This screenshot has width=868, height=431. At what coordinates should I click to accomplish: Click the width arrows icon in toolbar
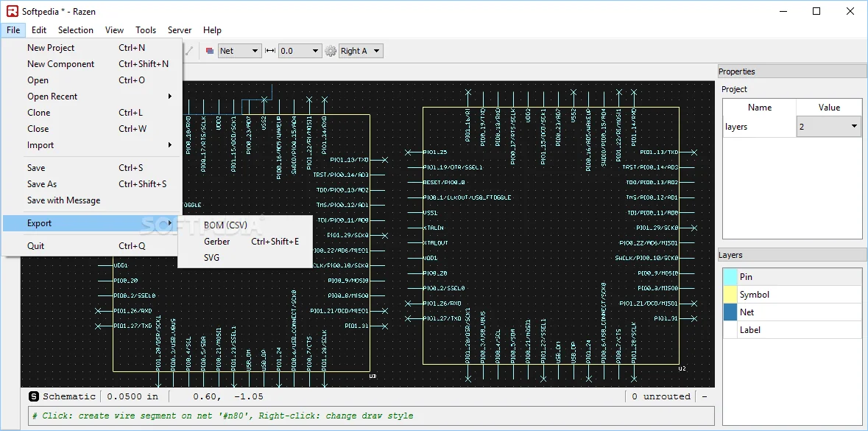tap(270, 51)
